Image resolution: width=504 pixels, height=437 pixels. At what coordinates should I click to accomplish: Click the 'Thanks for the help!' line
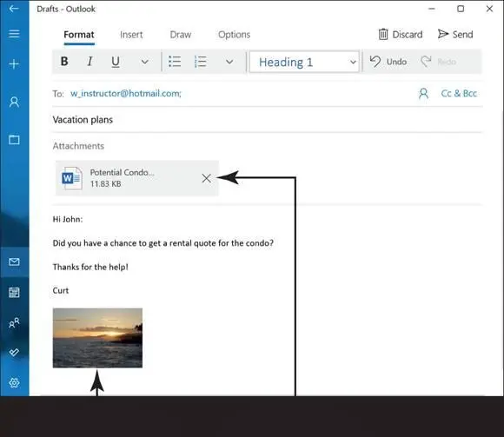(x=90, y=267)
